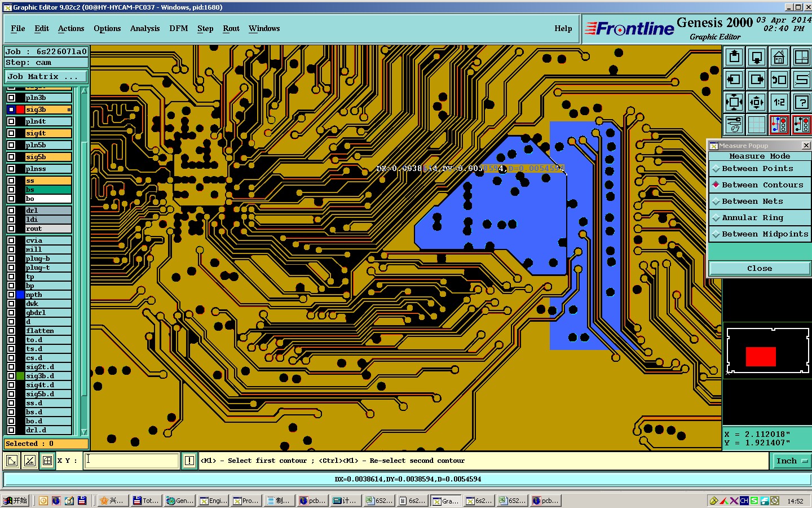Open the Edit menu
This screenshot has height=508, width=812.
click(x=42, y=29)
